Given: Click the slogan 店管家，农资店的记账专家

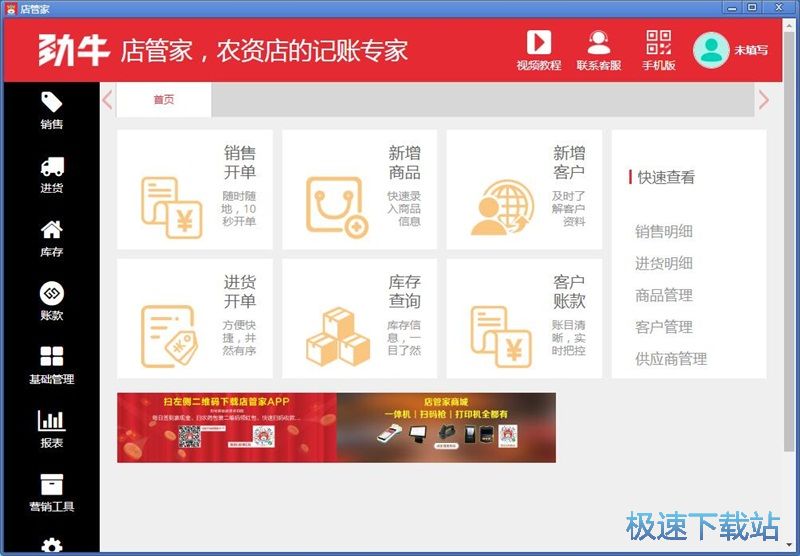Looking at the screenshot, I should 264,50.
